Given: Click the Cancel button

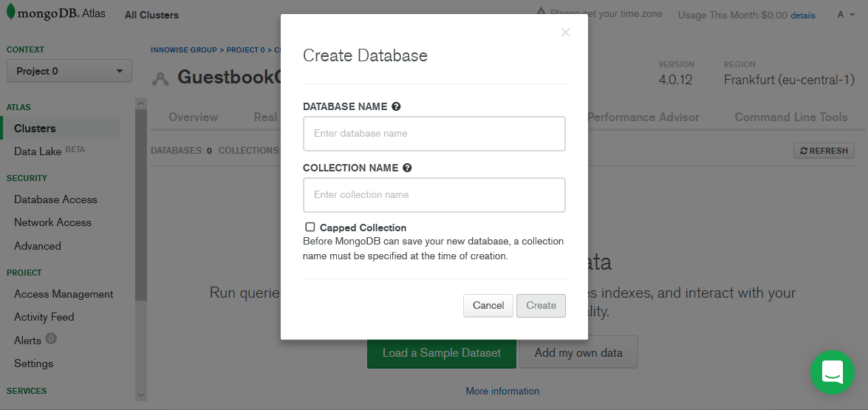Looking at the screenshot, I should [488, 305].
